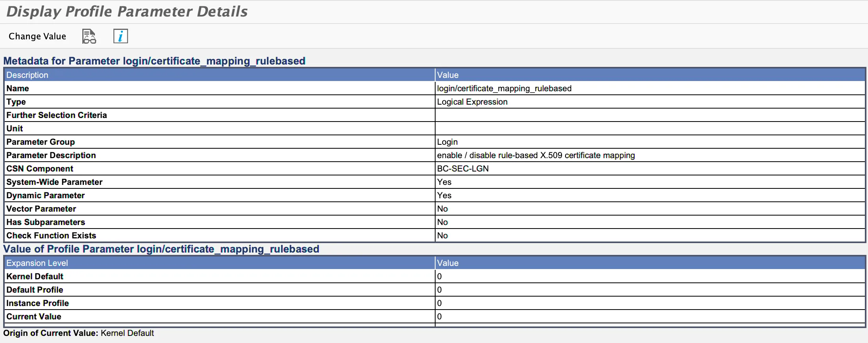Image resolution: width=868 pixels, height=343 pixels.
Task: Click the Name row label
Action: [18, 88]
